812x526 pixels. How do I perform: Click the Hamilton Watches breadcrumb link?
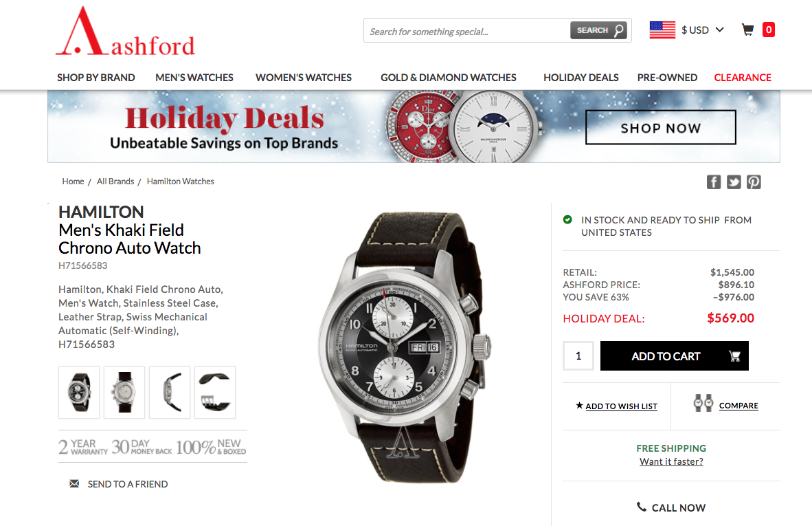[x=180, y=182]
